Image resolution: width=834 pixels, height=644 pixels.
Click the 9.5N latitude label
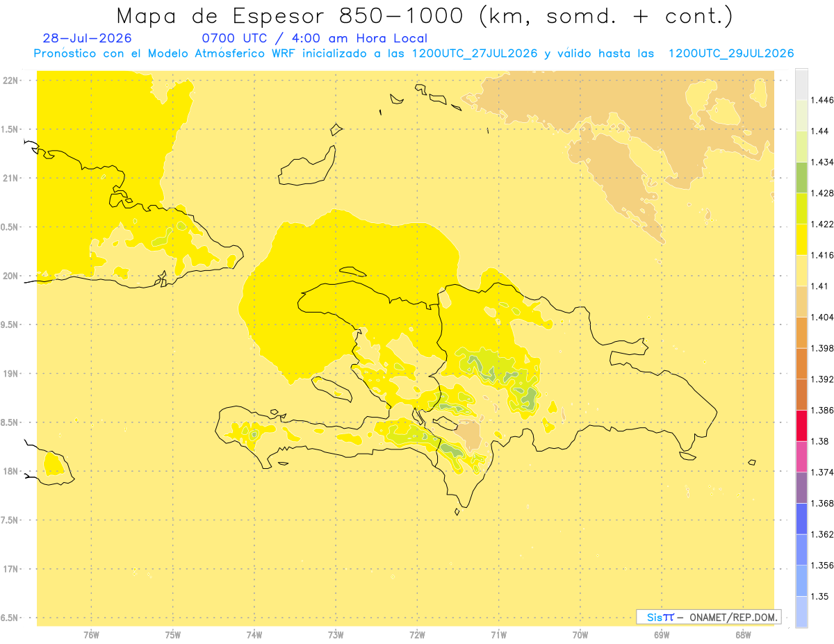click(x=10, y=324)
